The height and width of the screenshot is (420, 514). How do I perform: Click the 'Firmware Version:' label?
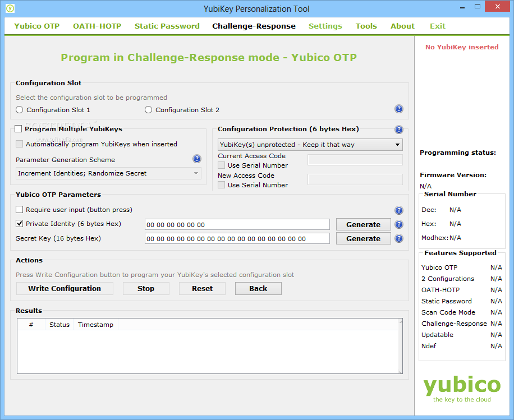pyautogui.click(x=453, y=175)
